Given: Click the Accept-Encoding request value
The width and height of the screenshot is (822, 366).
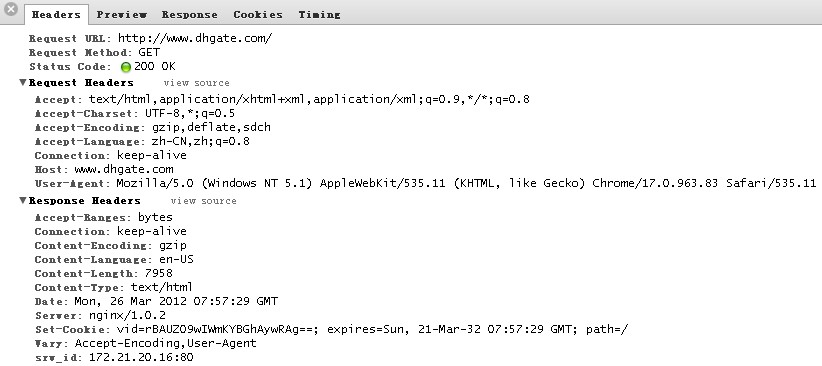Looking at the screenshot, I should click(211, 127).
